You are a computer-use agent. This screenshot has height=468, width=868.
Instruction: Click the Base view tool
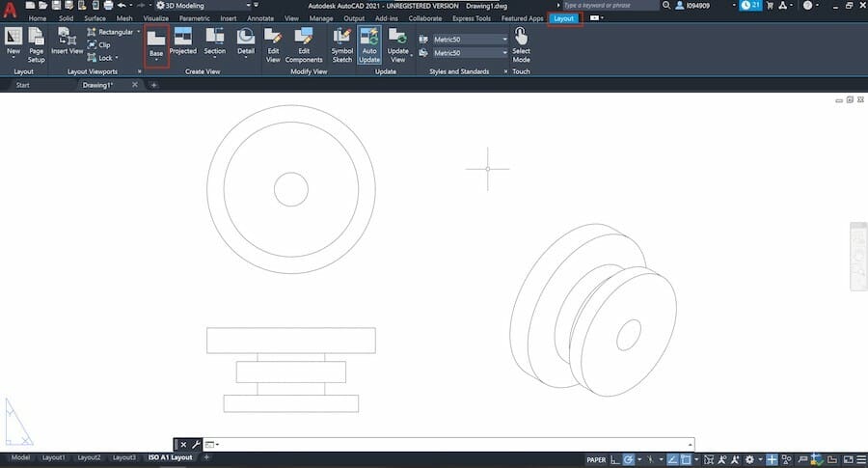pos(156,45)
